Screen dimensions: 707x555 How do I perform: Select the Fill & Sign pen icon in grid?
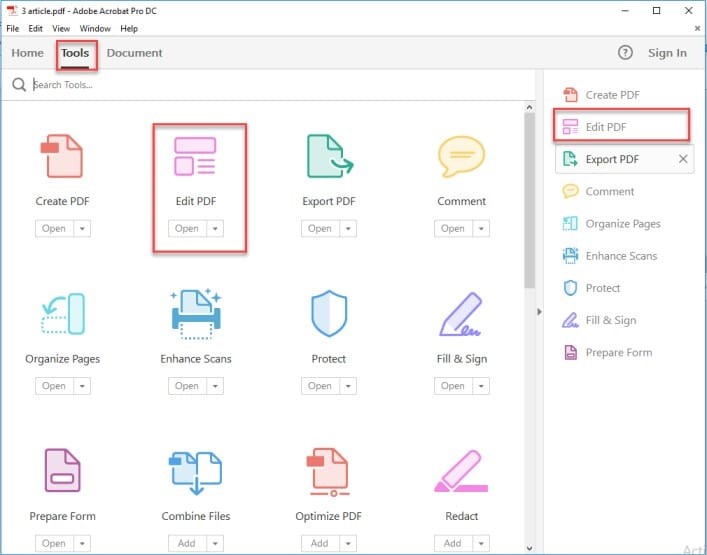(461, 314)
